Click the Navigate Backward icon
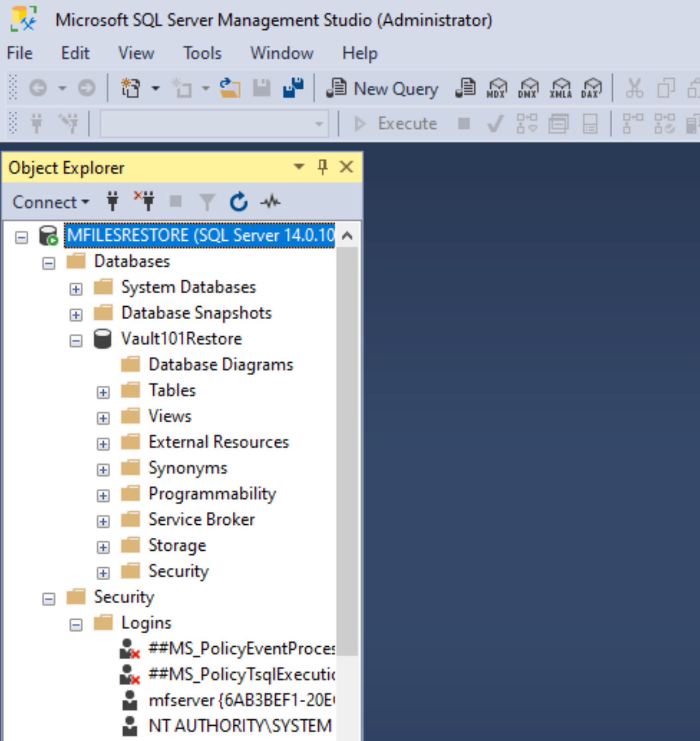Viewport: 700px width, 741px height. 38,88
